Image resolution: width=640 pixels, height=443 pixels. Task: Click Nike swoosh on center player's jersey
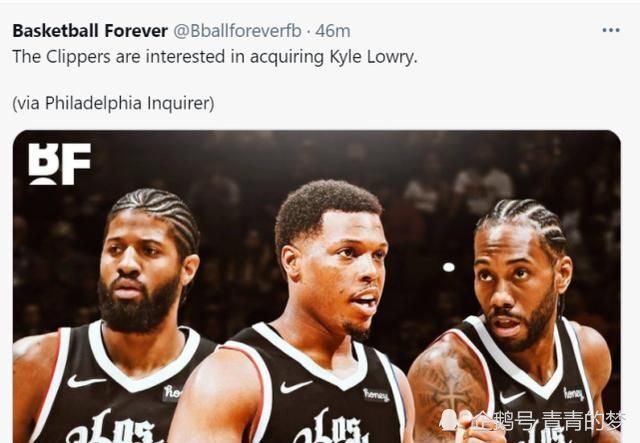click(x=296, y=386)
